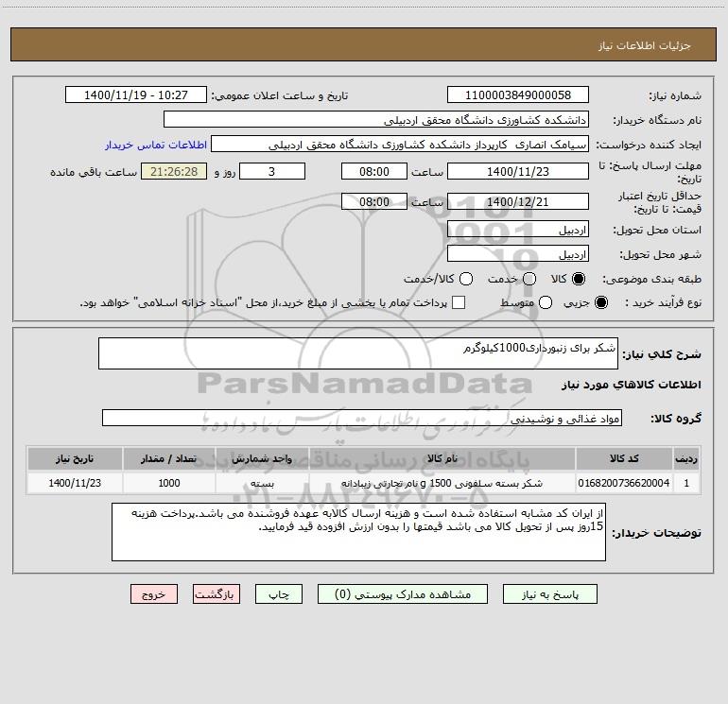Click the ردیف column header
Screen dimensions: 728x704
pos(686,458)
